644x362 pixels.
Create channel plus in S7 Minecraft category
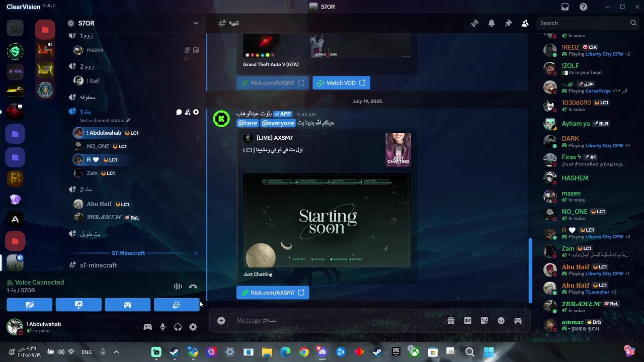click(196, 253)
